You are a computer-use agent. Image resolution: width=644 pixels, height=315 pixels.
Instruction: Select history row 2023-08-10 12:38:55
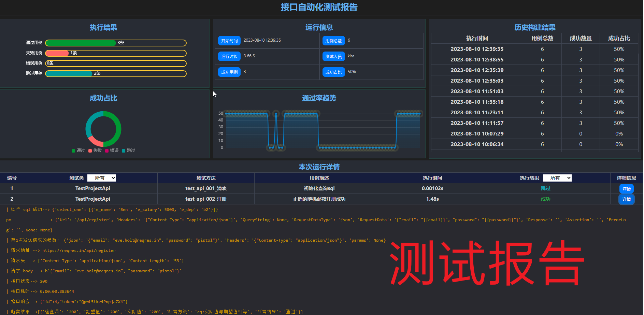534,60
